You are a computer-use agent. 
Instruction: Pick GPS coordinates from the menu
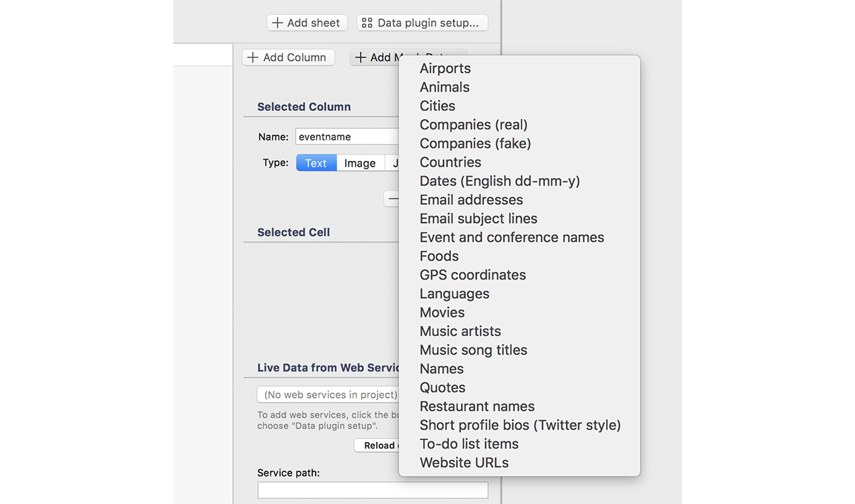tap(472, 275)
